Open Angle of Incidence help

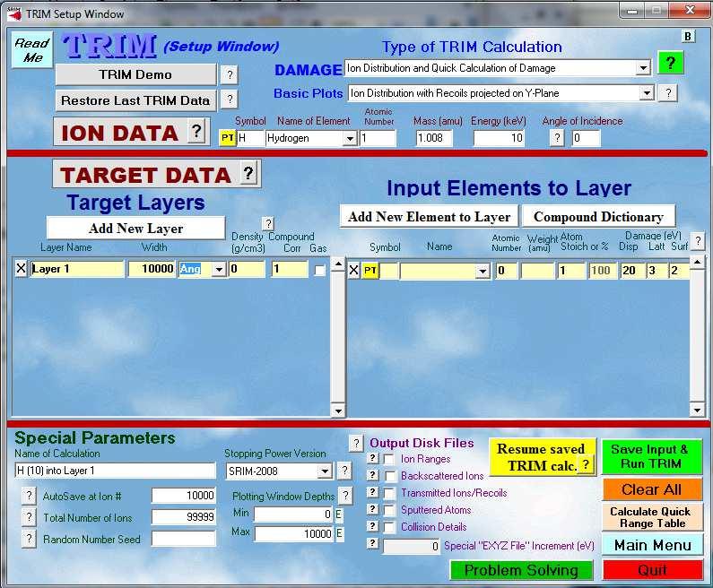pyautogui.click(x=557, y=138)
